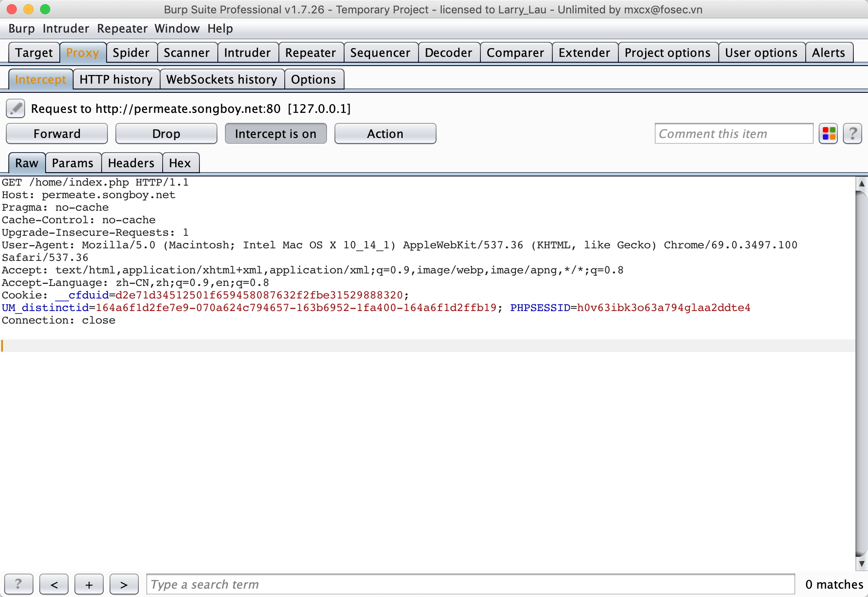Click the pencil edit target icon
The height and width of the screenshot is (597, 868).
16,109
